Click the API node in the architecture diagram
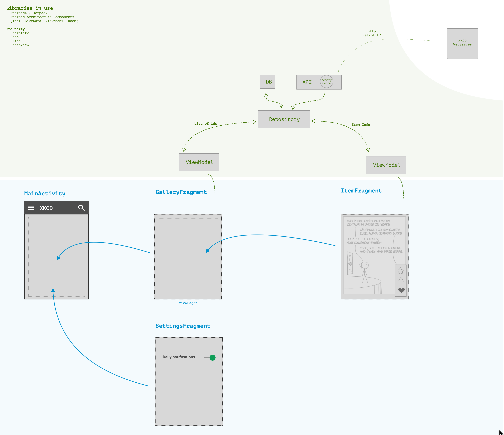504x435 pixels. (307, 82)
